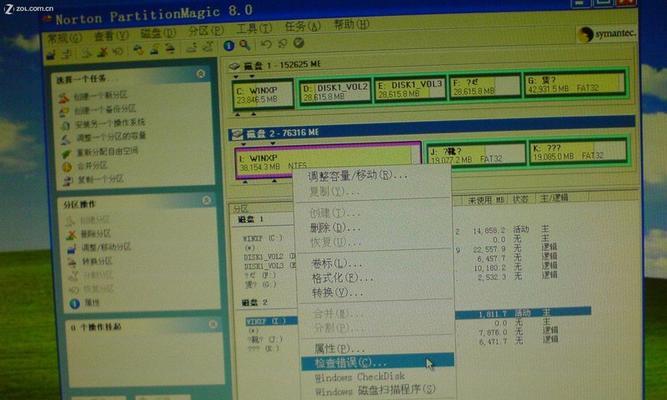Viewport: 667px width, 400px height.
Task: Select the G: 42,931.5 MB FAT32 partition
Action: click(575, 83)
